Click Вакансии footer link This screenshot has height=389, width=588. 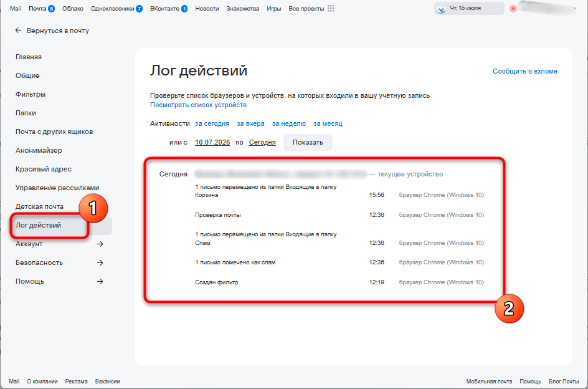tap(107, 382)
